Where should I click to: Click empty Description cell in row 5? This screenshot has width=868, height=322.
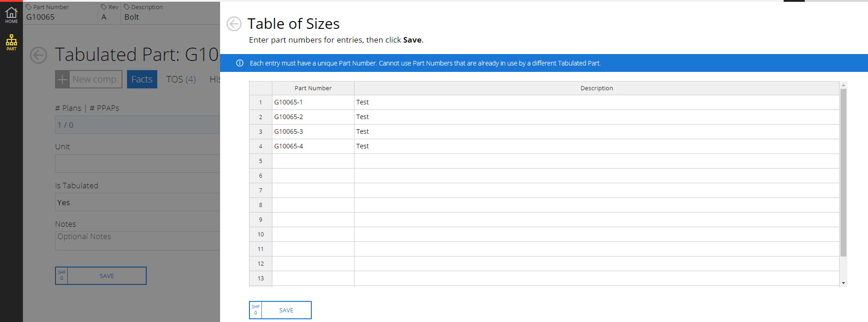tap(597, 161)
